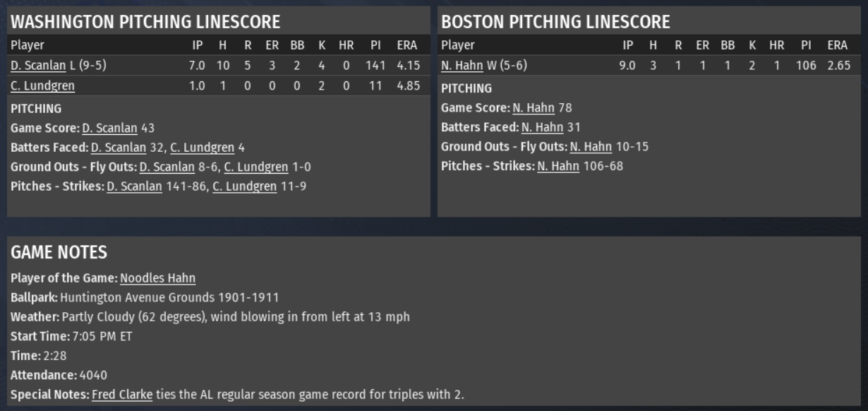Screen dimensions: 868x411
Task: Open Noodles Hahn Player of the Game link
Action: click(x=157, y=278)
